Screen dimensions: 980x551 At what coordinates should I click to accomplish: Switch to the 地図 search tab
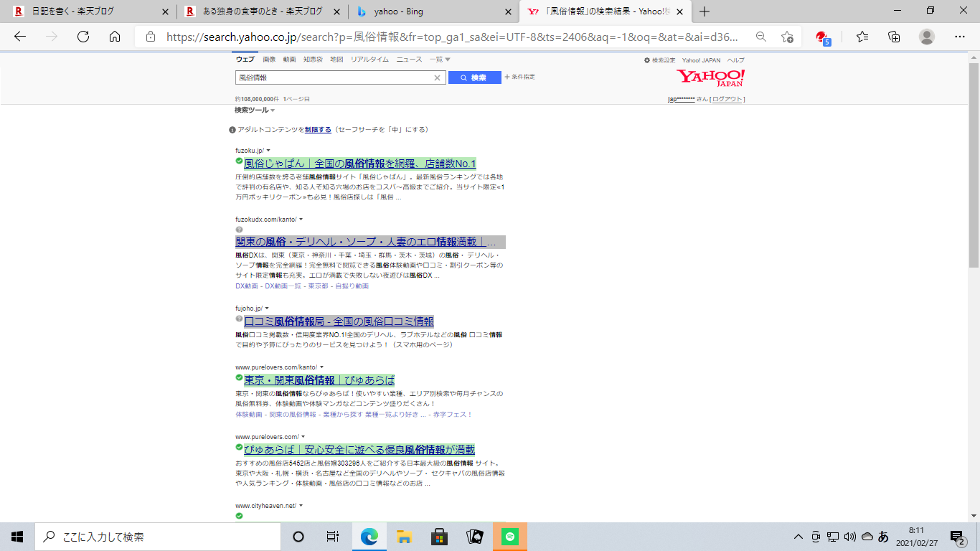point(336,60)
